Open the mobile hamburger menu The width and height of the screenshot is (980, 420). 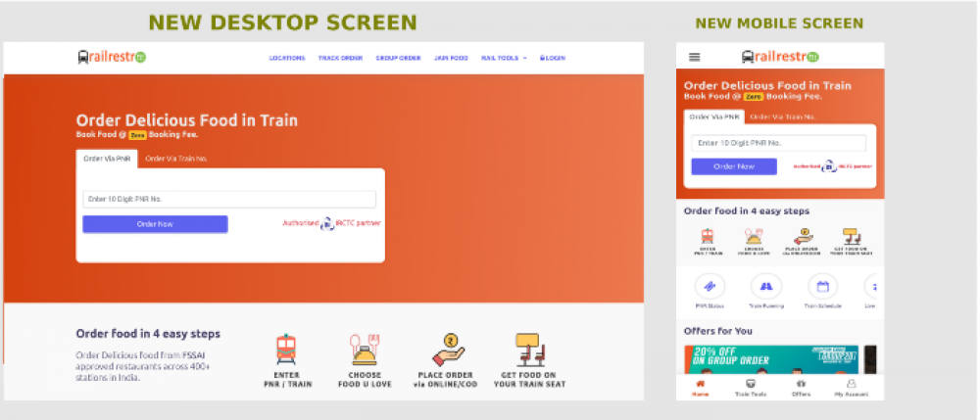(695, 58)
